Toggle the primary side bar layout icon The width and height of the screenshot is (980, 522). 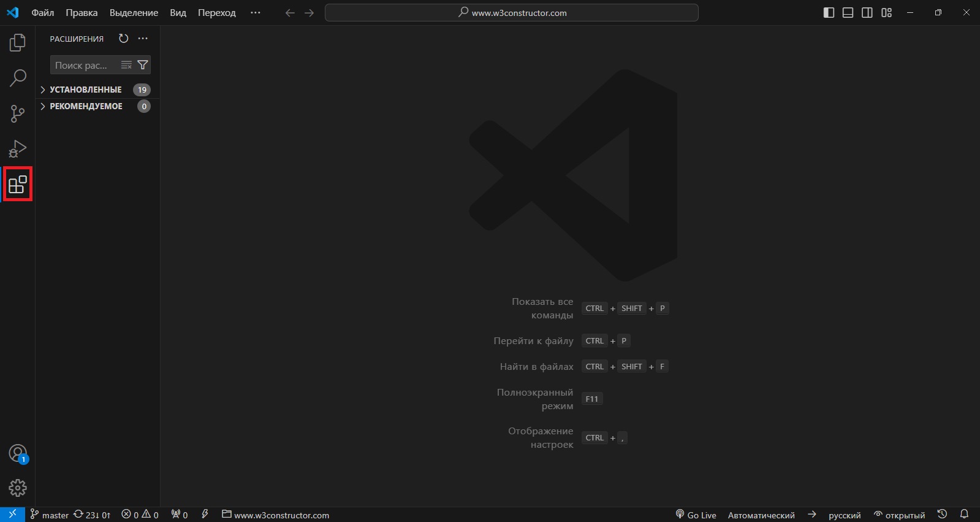click(829, 13)
